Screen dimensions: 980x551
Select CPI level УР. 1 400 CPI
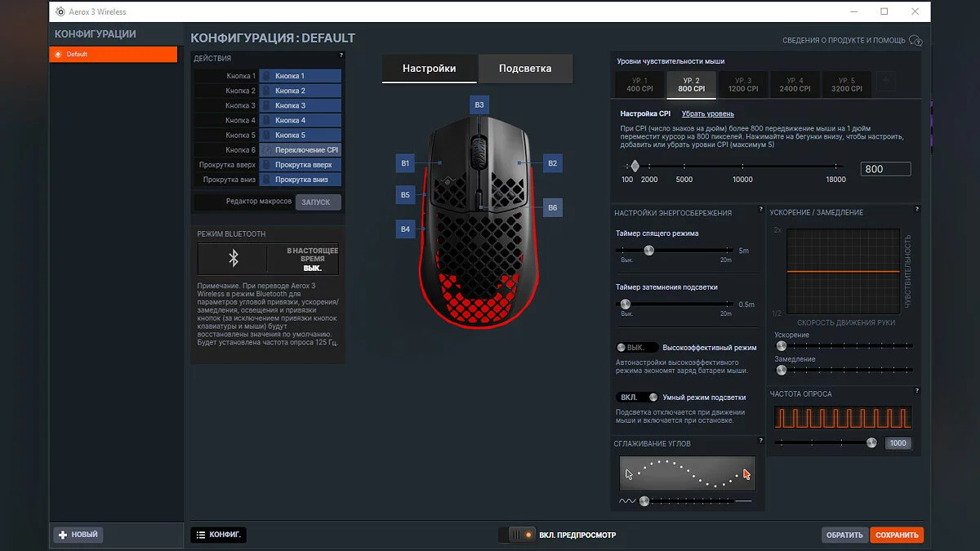(639, 84)
